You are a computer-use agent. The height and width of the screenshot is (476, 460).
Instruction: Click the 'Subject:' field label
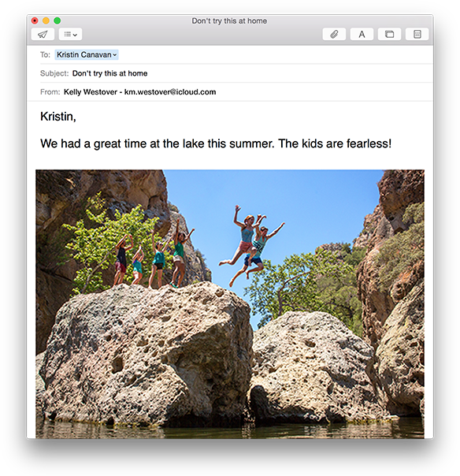point(54,73)
